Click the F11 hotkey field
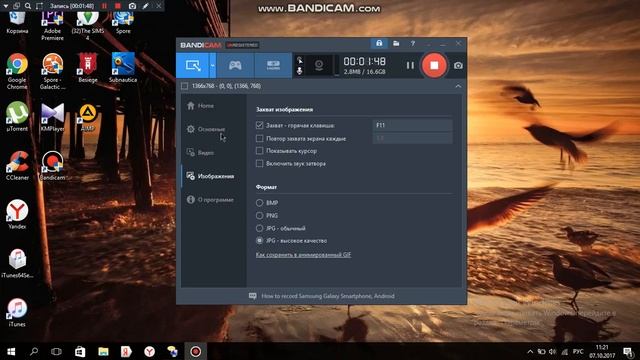 coord(412,125)
